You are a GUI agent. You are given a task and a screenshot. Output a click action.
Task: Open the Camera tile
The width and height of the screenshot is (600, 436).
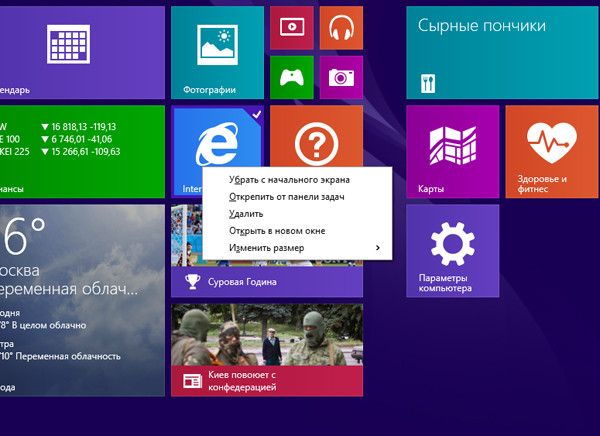(341, 77)
